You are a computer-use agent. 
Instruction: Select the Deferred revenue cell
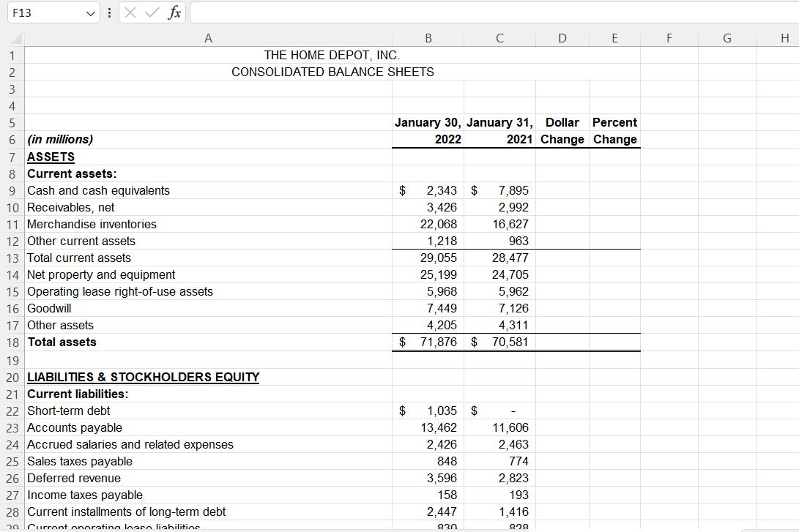(x=74, y=478)
